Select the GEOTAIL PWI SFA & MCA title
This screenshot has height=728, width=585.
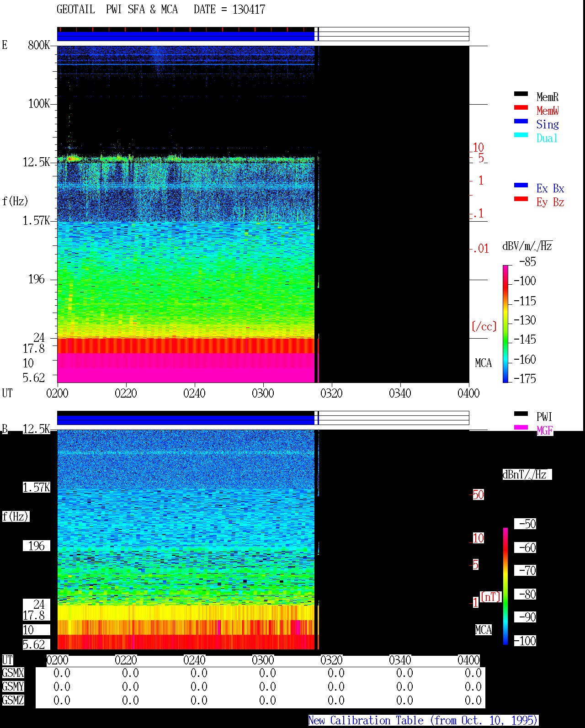tap(117, 10)
